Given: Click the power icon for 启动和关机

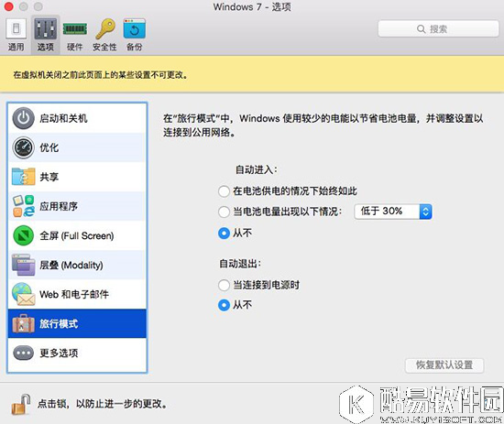Looking at the screenshot, I should click(x=23, y=118).
